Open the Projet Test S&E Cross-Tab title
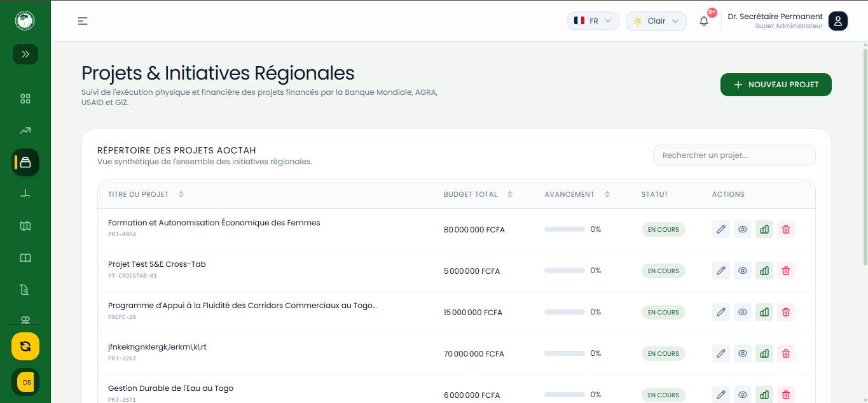The width and height of the screenshot is (868, 403). click(x=157, y=264)
